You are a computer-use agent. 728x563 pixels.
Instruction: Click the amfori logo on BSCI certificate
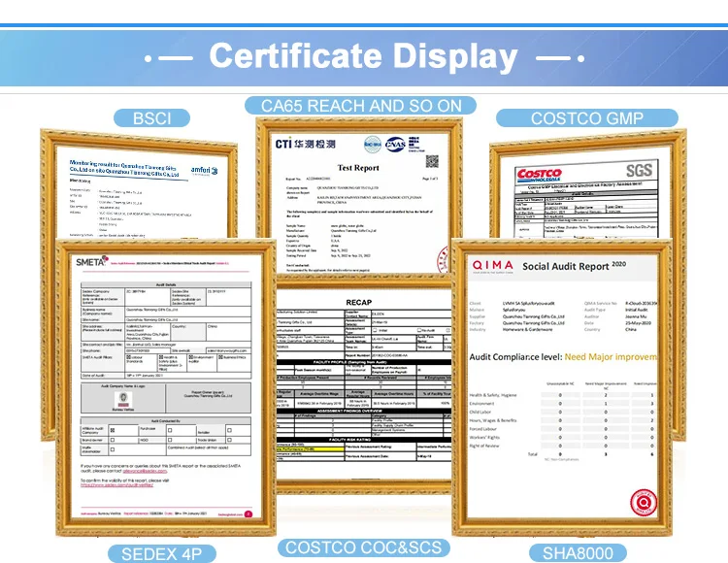(205, 171)
